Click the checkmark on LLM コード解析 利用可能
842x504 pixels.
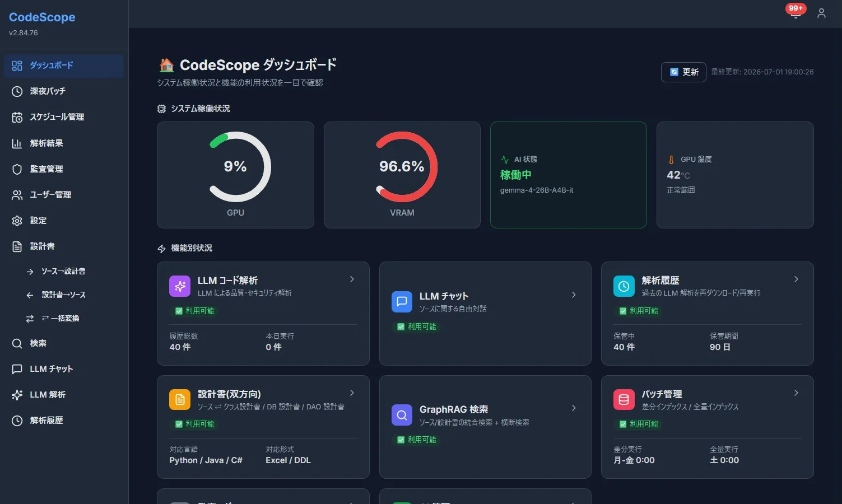[179, 311]
